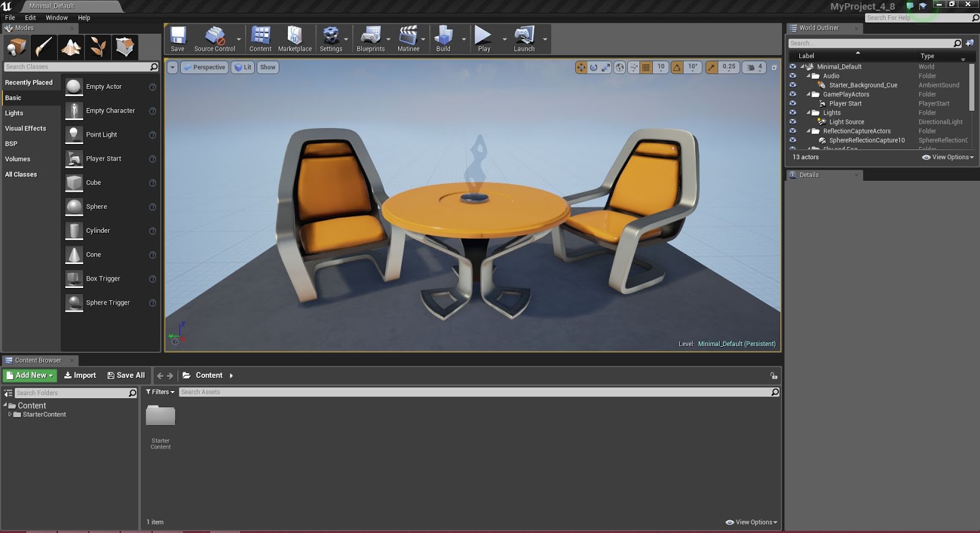
Task: Click the Search Assets field
Action: 480,392
